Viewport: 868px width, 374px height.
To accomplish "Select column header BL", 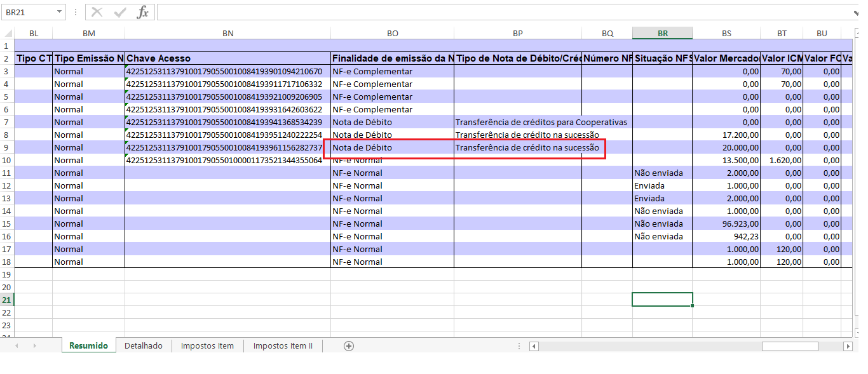I will coord(33,33).
